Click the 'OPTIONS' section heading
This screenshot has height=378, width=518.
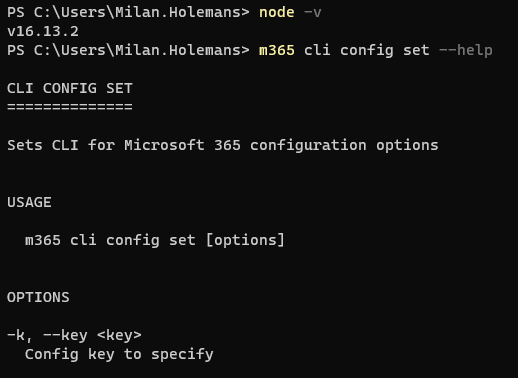[38, 297]
